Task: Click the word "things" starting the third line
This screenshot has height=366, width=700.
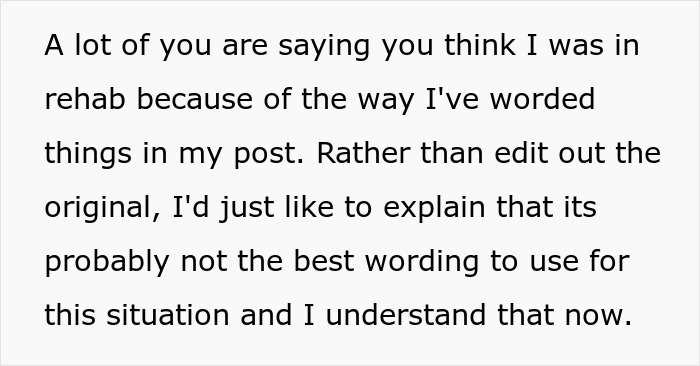Action: [88, 155]
